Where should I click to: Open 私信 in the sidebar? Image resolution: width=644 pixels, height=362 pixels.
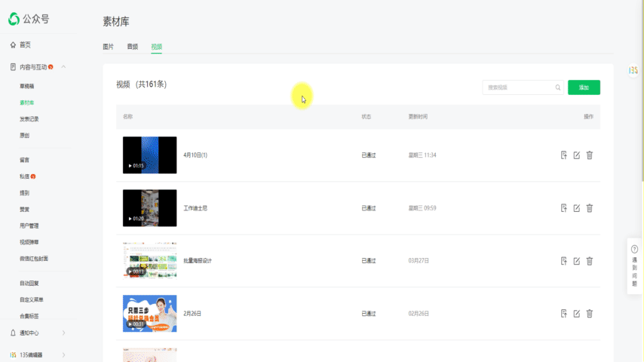point(25,176)
